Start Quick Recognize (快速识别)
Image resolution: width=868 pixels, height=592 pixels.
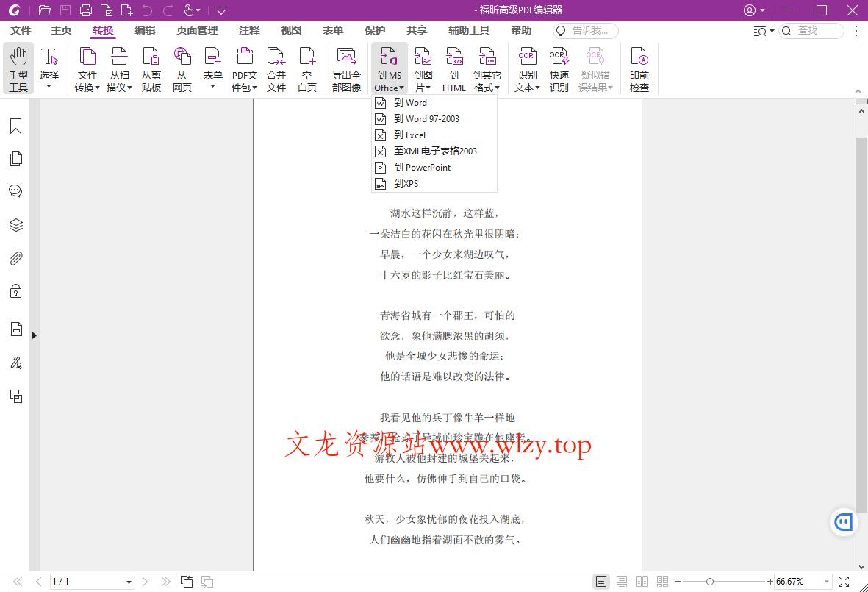point(559,68)
